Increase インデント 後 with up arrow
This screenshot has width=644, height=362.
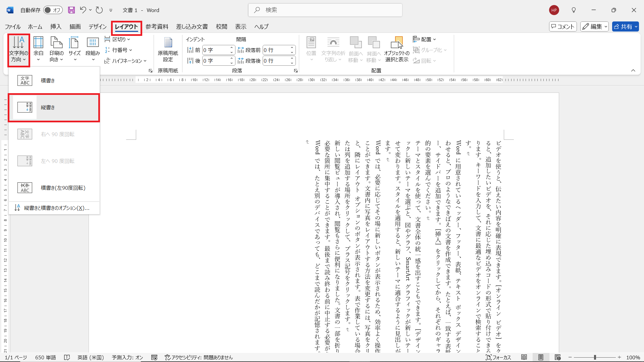(231, 59)
